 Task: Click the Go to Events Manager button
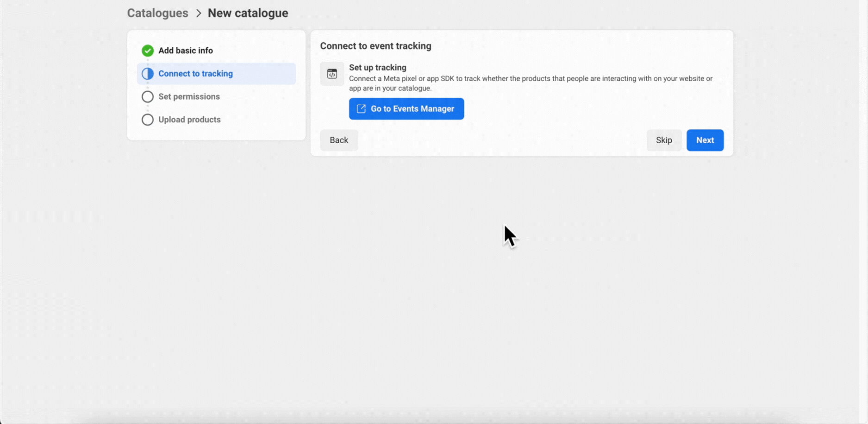[406, 109]
